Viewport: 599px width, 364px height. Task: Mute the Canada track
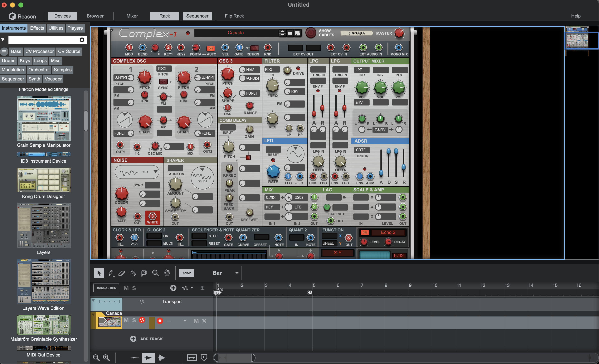pyautogui.click(x=126, y=320)
